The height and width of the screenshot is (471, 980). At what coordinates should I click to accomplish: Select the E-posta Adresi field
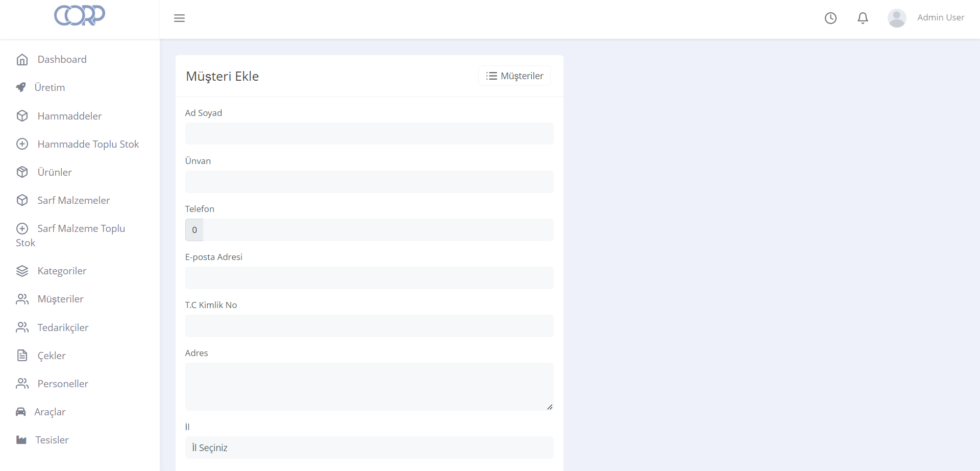pyautogui.click(x=369, y=278)
